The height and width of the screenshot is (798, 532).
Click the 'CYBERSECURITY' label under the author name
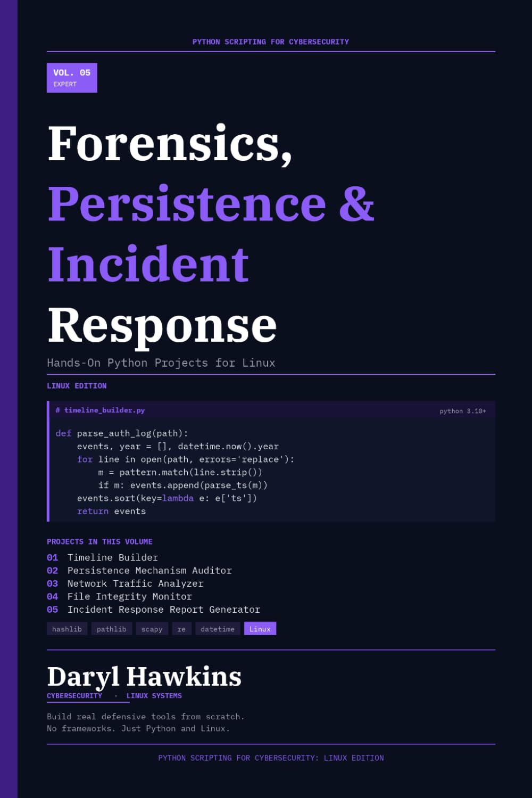(74, 696)
